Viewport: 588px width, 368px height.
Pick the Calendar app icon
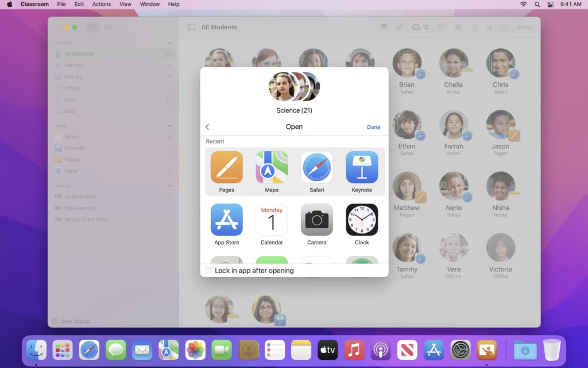click(x=272, y=220)
